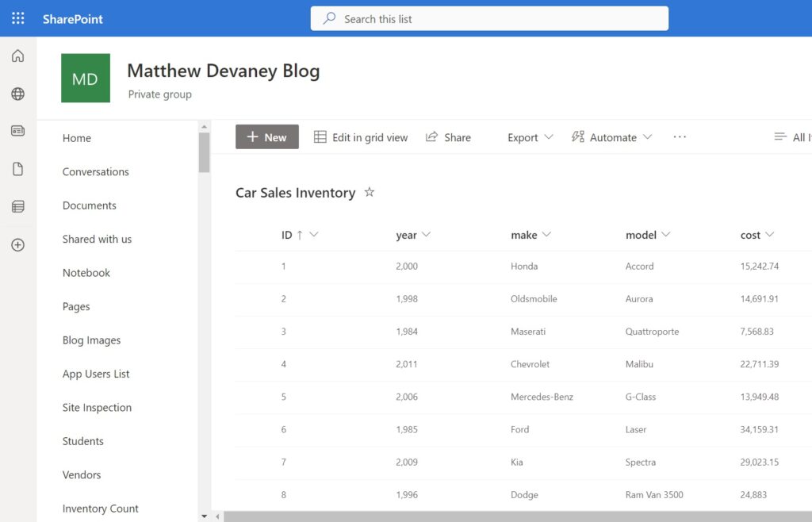Viewport: 812px width, 522px height.
Task: Click the ellipsis for more command options
Action: point(679,136)
